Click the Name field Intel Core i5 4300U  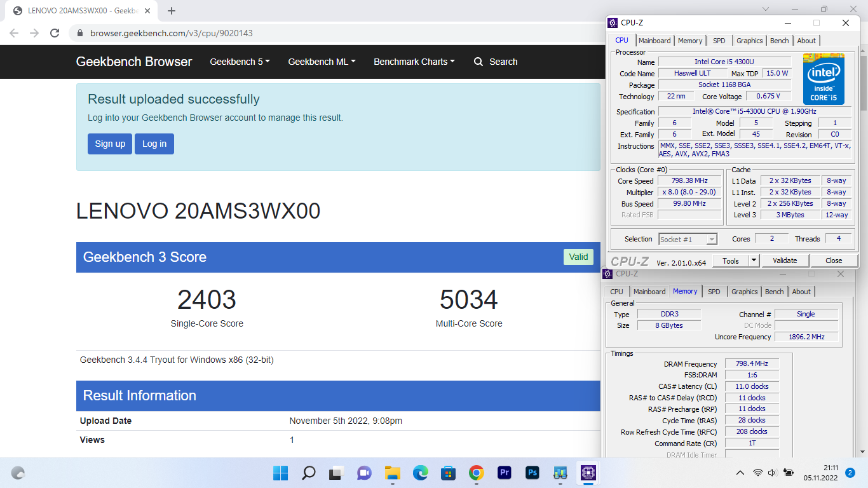(724, 62)
